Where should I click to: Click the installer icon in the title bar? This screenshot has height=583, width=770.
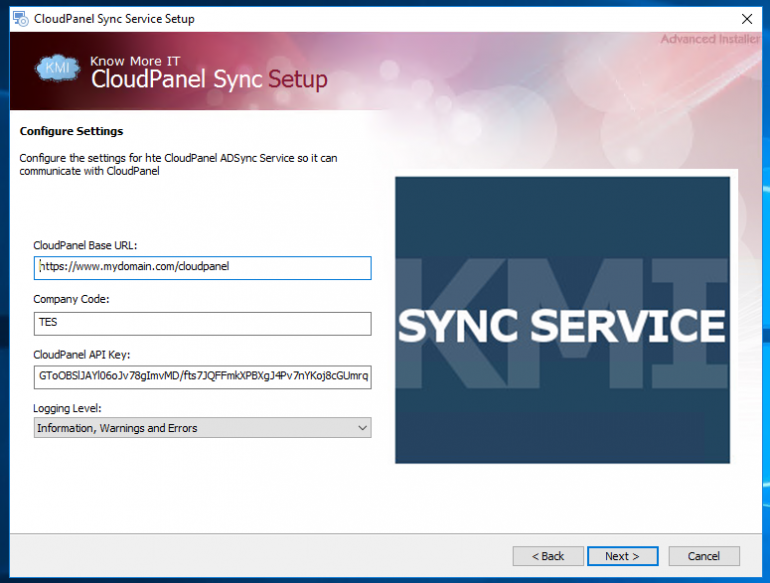click(21, 19)
